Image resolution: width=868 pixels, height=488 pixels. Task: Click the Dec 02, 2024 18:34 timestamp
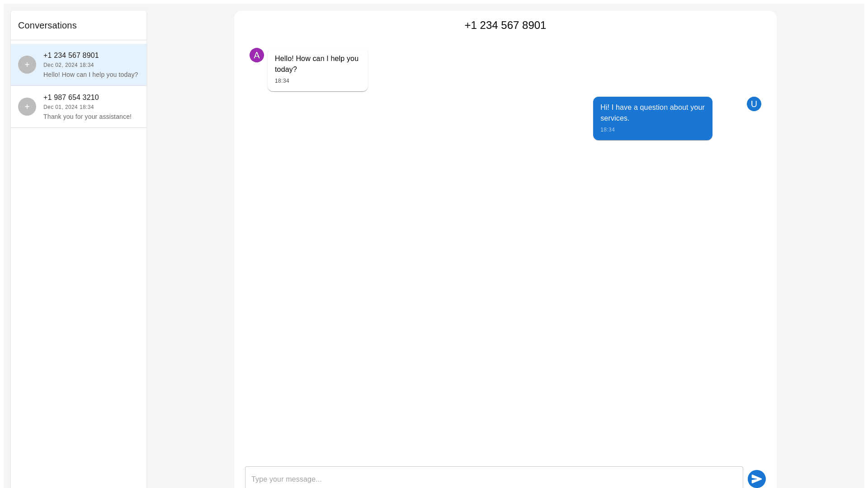(x=69, y=65)
